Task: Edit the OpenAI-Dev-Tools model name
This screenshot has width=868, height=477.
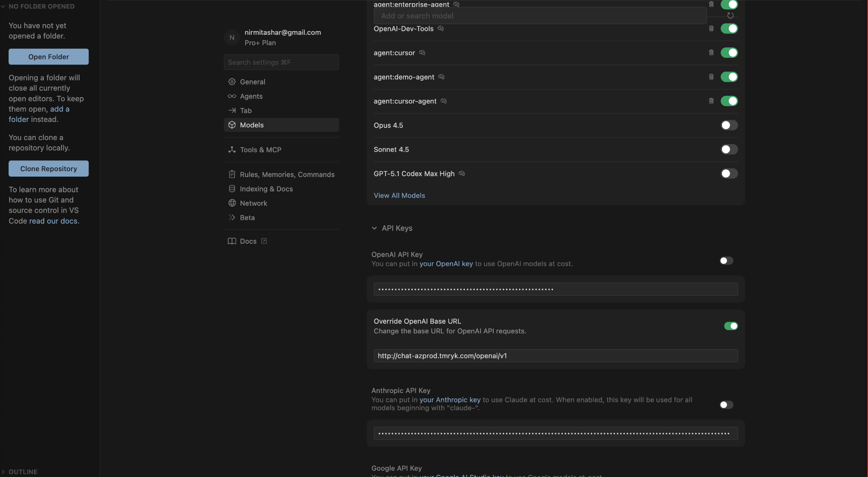Action: coord(441,28)
